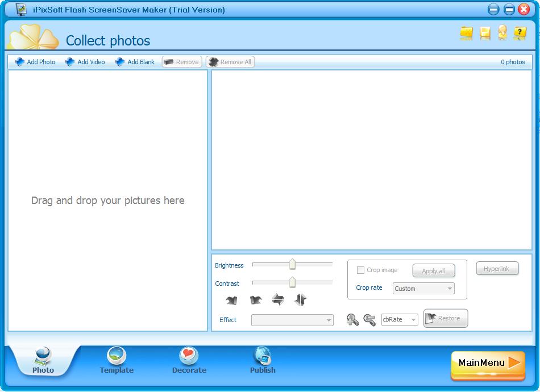Click the Add Photo button
Viewport: 540px width, 392px height.
pos(35,62)
